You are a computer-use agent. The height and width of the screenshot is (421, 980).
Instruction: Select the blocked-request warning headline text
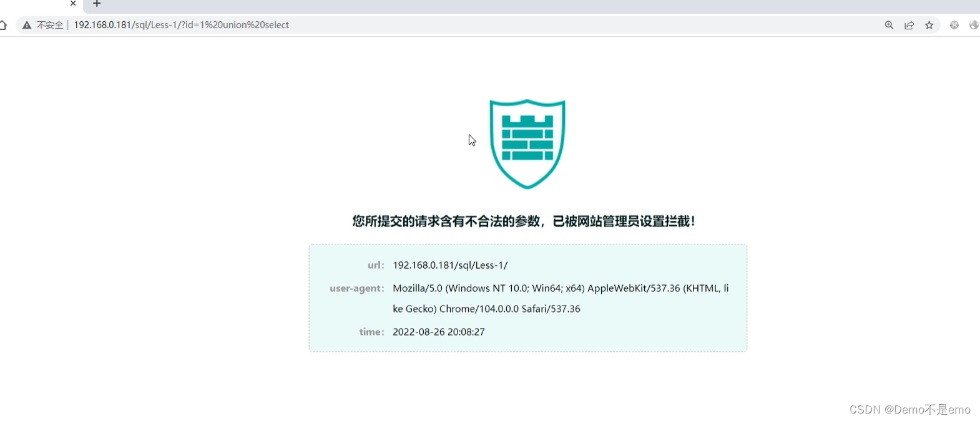(x=524, y=221)
